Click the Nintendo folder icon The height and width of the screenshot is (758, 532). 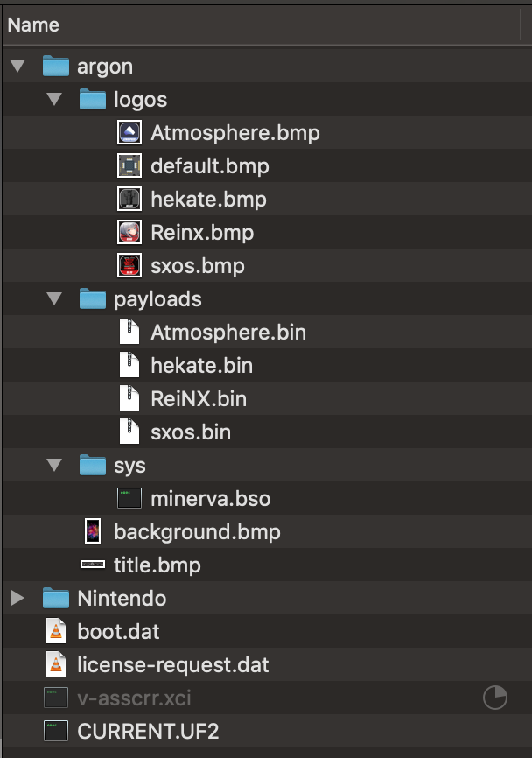(56, 598)
